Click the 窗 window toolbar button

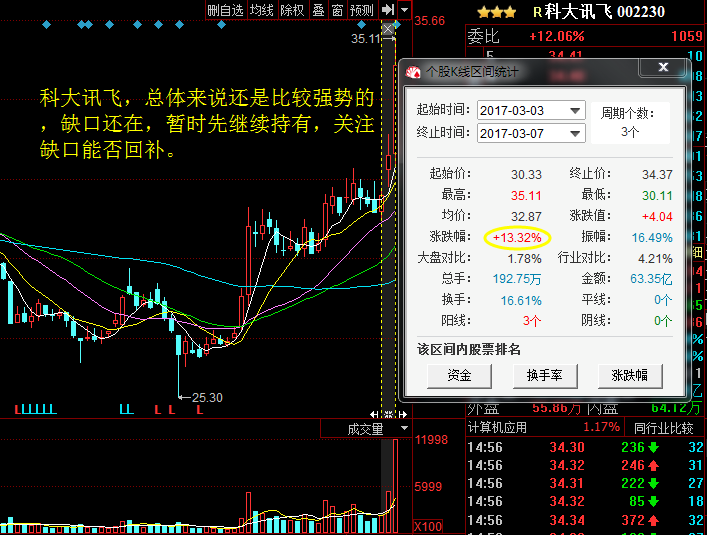[x=338, y=9]
